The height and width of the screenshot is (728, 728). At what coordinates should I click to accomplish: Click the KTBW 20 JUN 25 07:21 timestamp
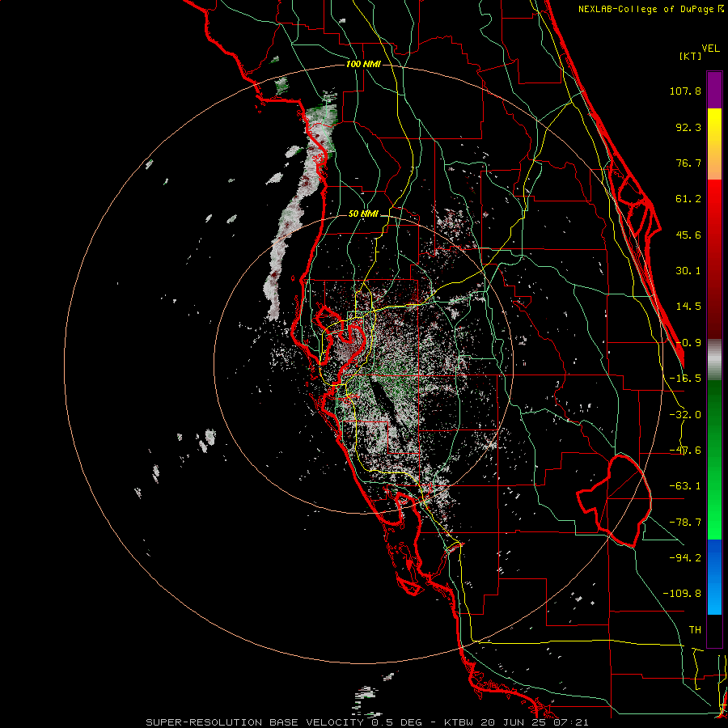[516, 722]
